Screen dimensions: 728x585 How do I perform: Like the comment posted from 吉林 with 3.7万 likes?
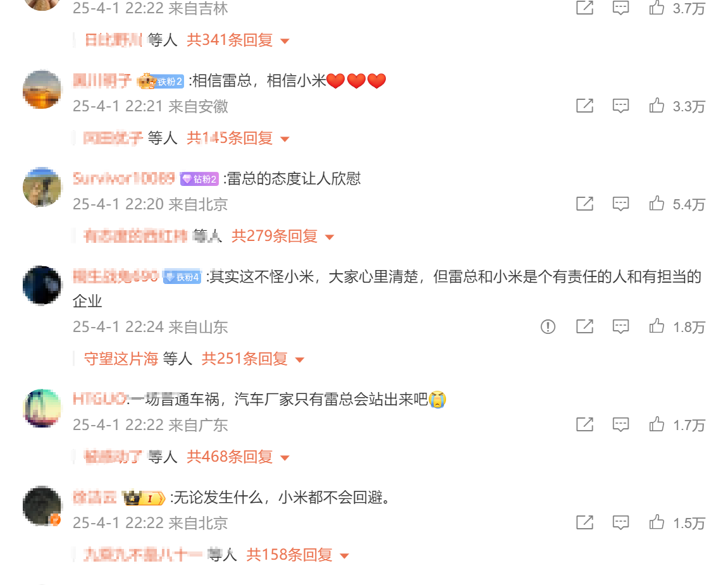click(x=657, y=8)
